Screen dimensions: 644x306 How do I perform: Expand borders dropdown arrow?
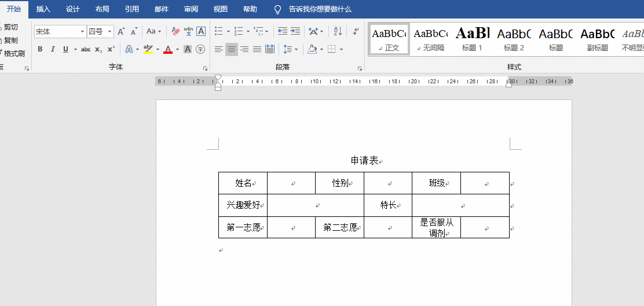pyautogui.click(x=341, y=49)
